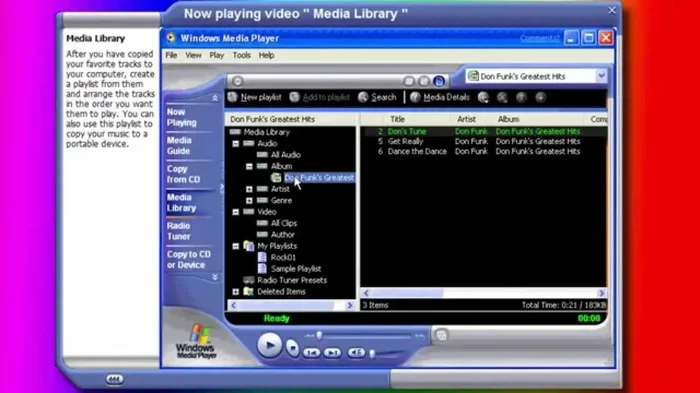Skip to previous track button

click(x=312, y=353)
